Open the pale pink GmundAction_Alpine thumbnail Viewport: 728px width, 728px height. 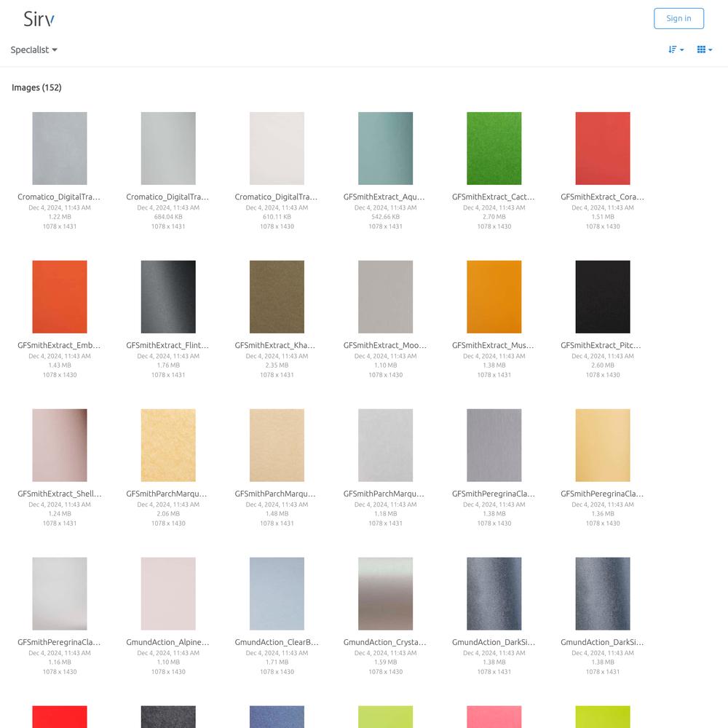pos(168,594)
